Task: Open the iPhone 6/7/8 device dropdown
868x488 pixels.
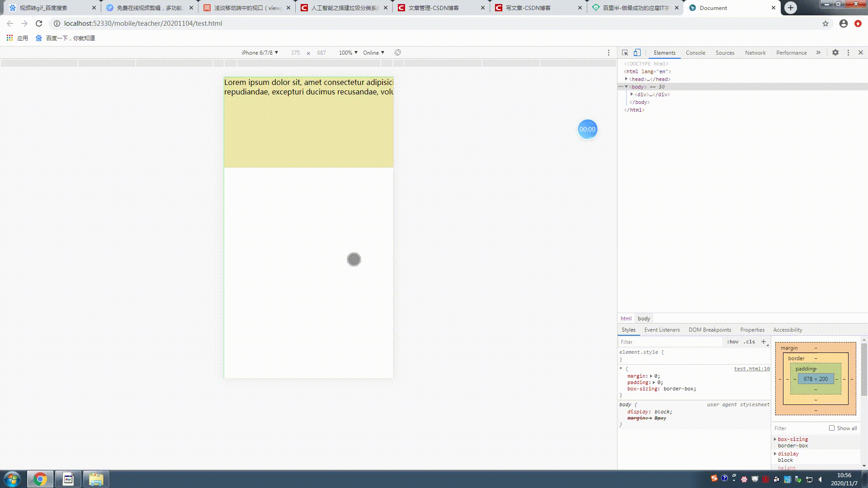Action: (x=259, y=53)
